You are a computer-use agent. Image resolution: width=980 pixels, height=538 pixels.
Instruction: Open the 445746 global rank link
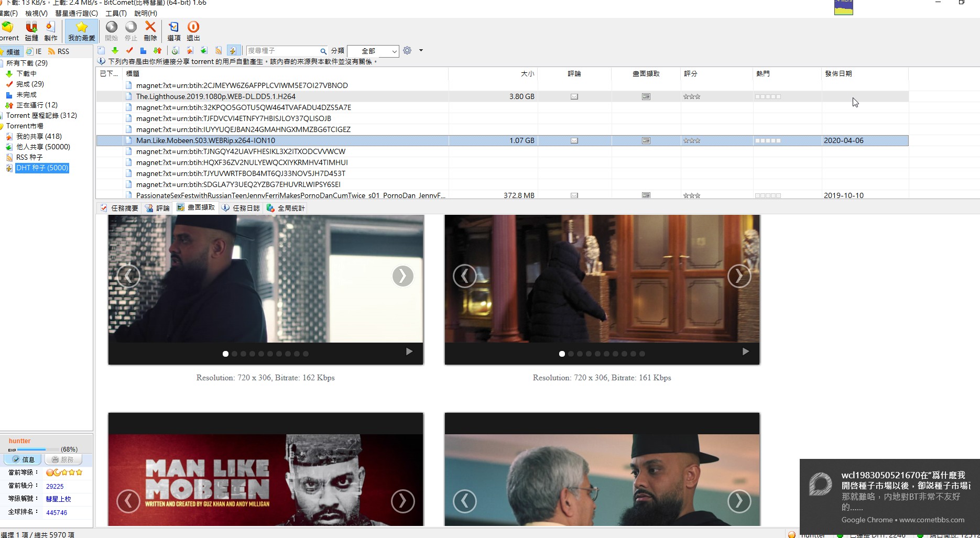[x=57, y=512]
